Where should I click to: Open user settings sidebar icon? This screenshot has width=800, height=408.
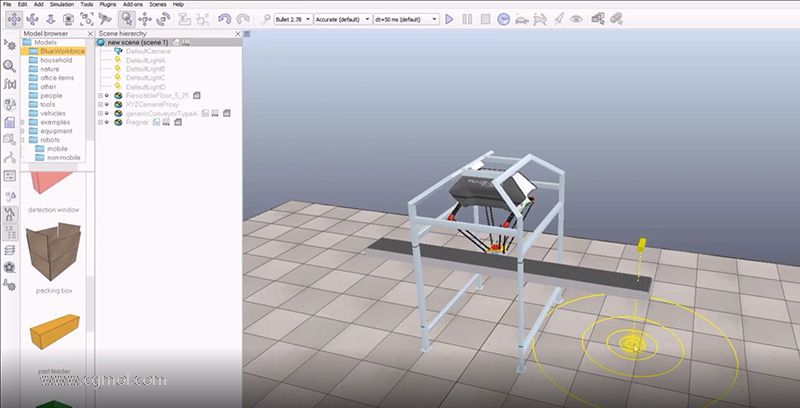[9, 285]
